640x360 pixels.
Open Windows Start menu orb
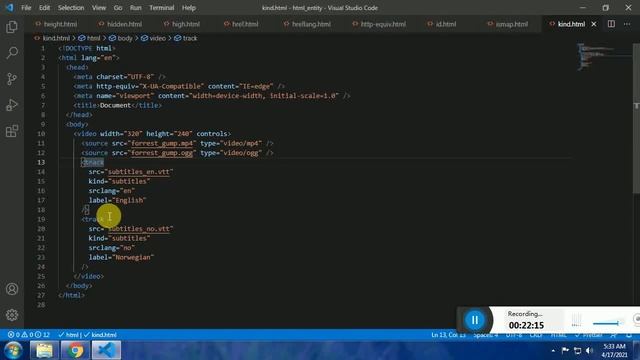click(x=13, y=350)
